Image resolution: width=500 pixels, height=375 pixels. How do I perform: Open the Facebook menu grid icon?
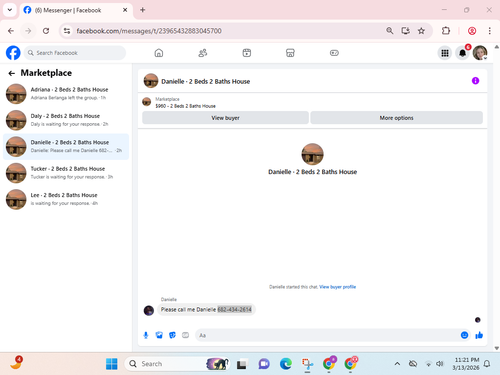coord(445,53)
